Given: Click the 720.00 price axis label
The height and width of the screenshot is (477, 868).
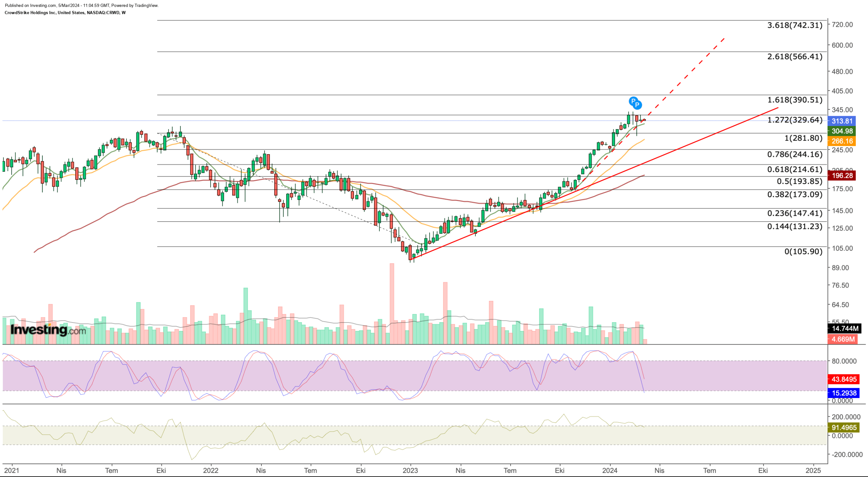Looking at the screenshot, I should tap(842, 24).
